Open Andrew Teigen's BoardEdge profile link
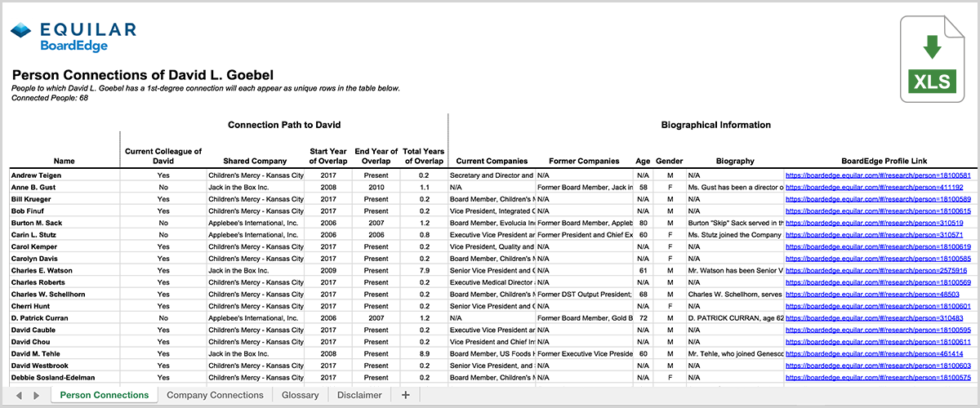The width and height of the screenshot is (980, 408). click(x=877, y=175)
